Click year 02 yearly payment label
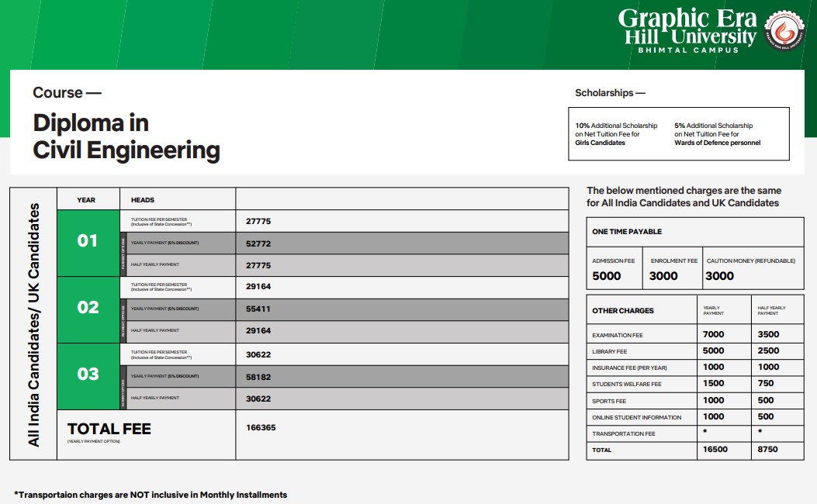The image size is (817, 504). 164,309
